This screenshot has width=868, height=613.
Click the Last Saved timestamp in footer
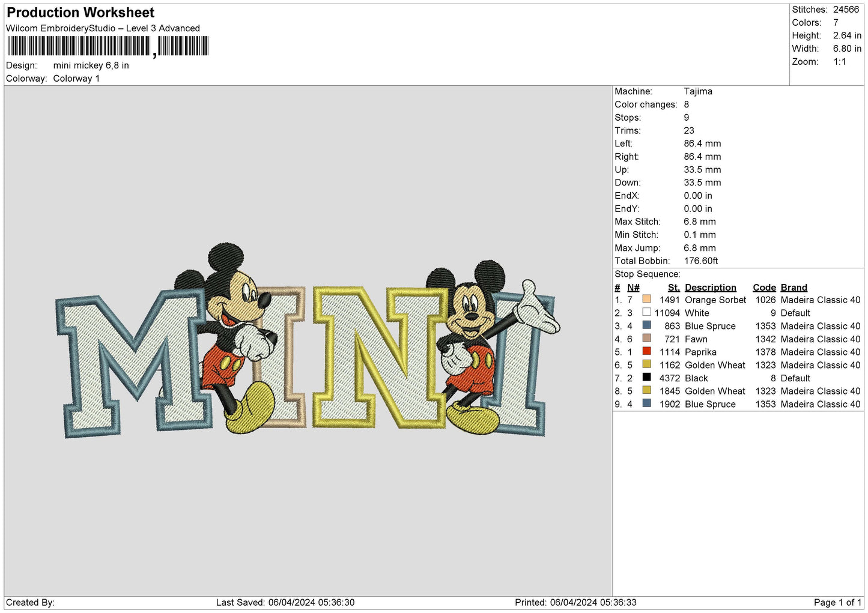click(285, 602)
